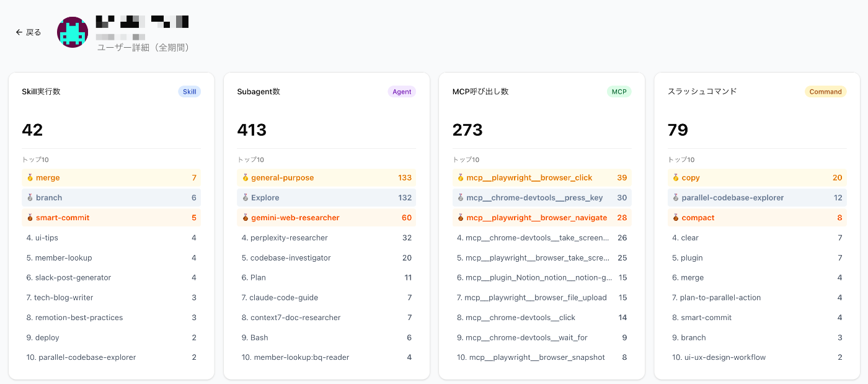Click the gold medal icon beside general-purpose

click(x=245, y=177)
